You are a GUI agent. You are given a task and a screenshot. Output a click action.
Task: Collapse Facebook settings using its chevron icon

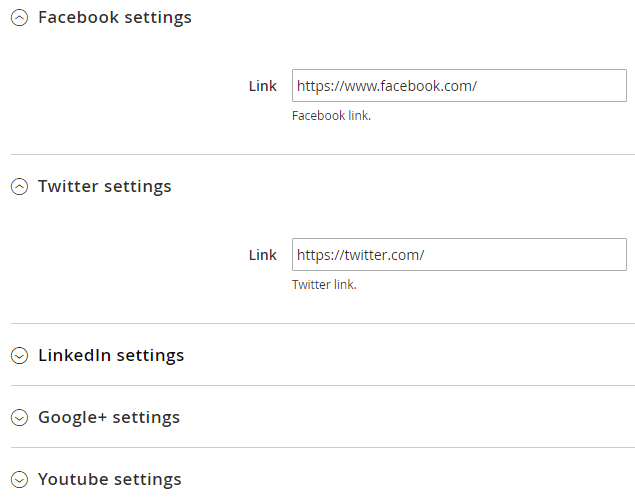(19, 17)
